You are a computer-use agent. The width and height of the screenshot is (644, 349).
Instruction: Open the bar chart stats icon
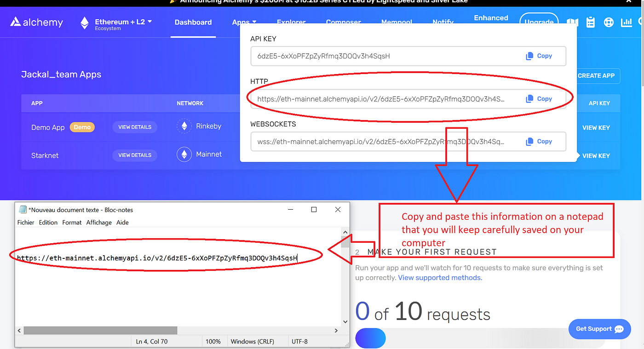[626, 22]
